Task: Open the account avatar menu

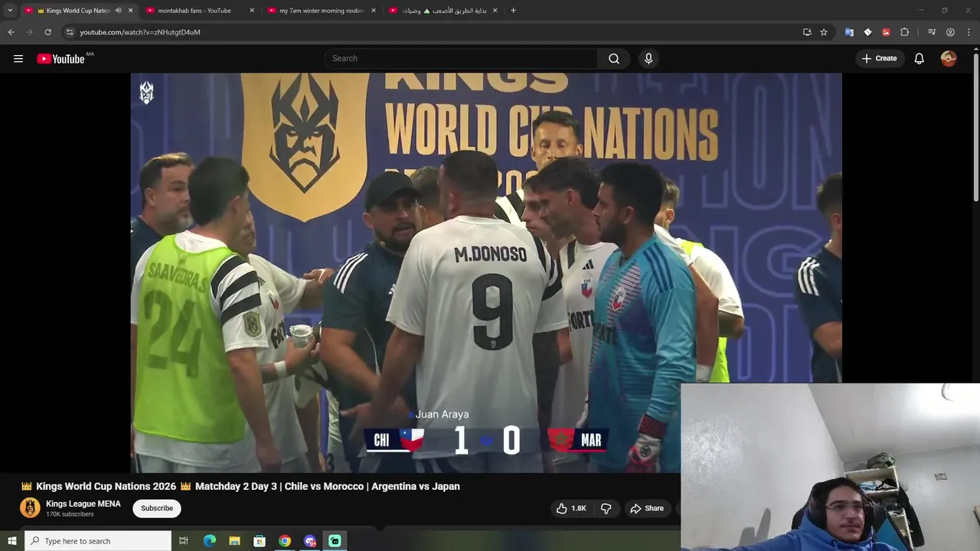Action: coord(949,58)
